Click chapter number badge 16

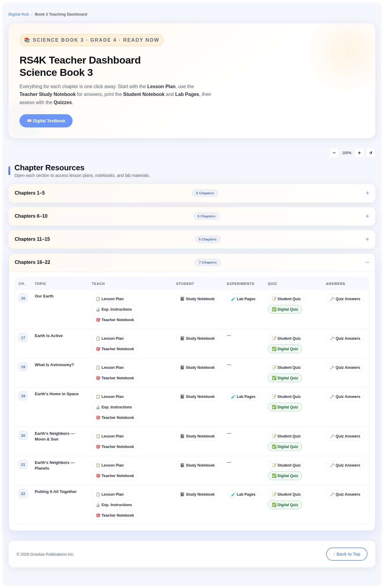[x=23, y=298]
